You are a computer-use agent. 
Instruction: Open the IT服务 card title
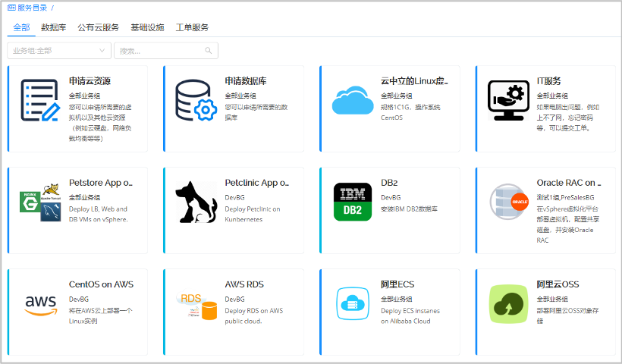coord(548,81)
